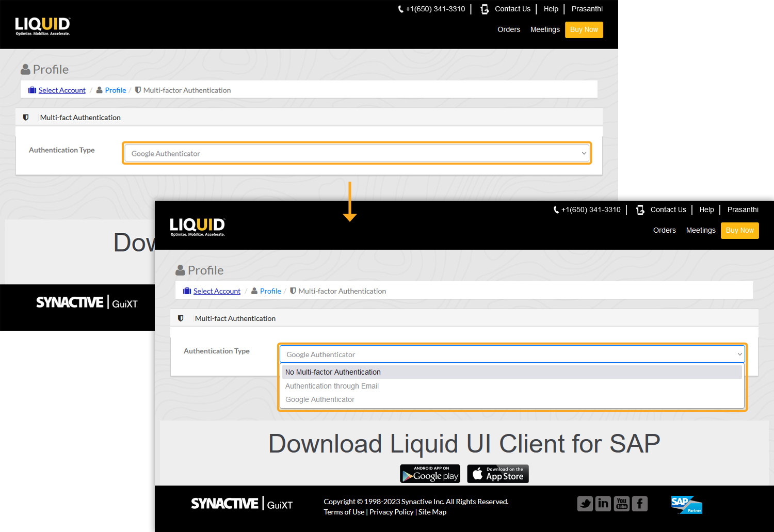This screenshot has height=532, width=774.
Task: Open Meetings in the back window nav
Action: [x=545, y=29]
